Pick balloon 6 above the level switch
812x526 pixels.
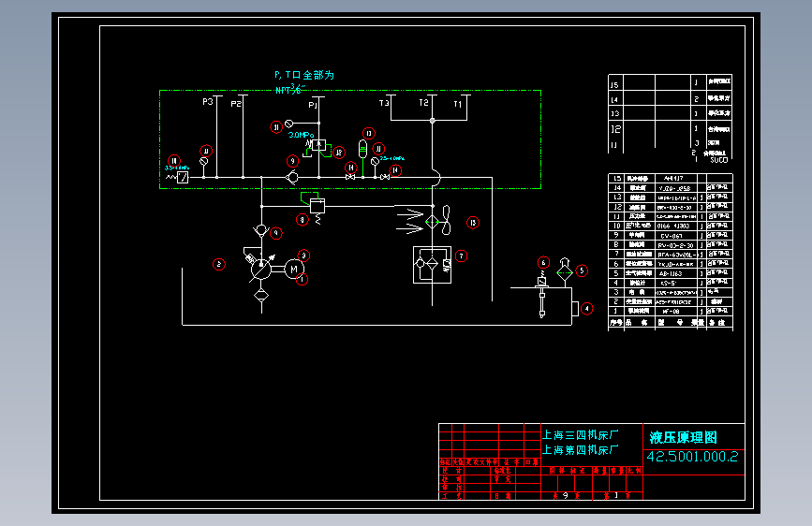pos(543,262)
